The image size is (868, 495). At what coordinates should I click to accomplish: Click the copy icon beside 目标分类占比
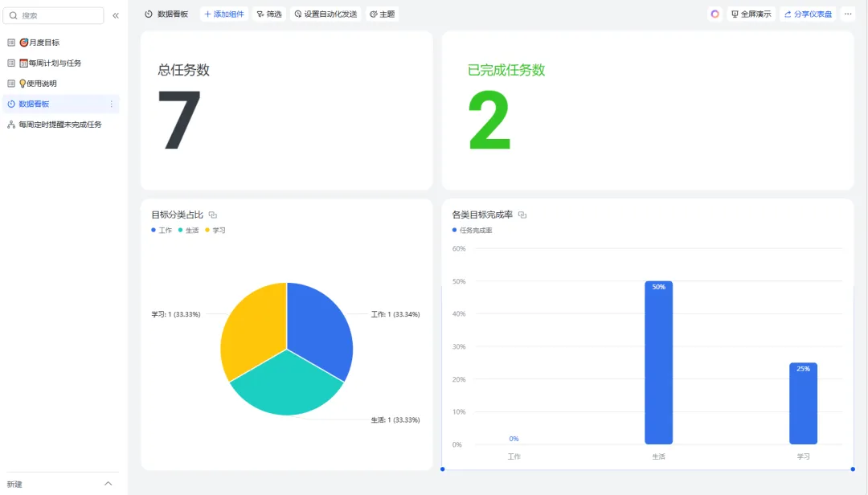213,215
